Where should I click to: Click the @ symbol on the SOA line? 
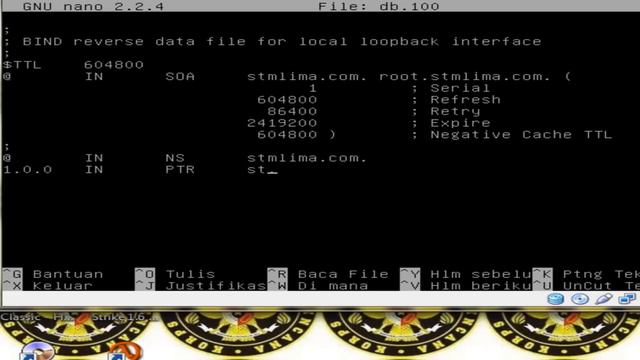pyautogui.click(x=7, y=76)
